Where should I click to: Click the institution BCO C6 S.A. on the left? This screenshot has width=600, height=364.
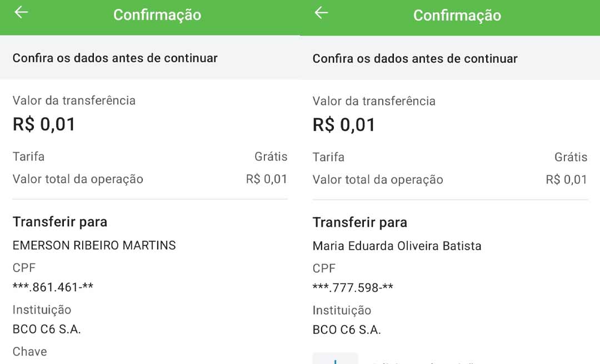coord(47,328)
